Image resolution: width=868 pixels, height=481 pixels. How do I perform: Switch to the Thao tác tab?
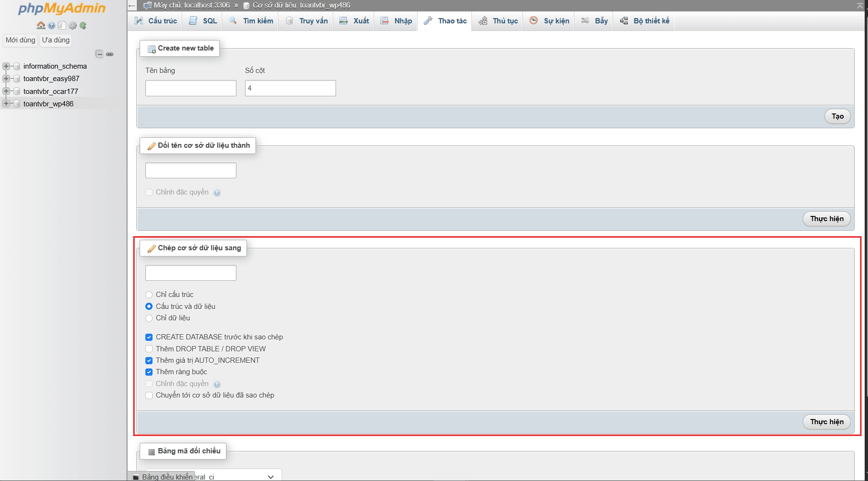445,20
